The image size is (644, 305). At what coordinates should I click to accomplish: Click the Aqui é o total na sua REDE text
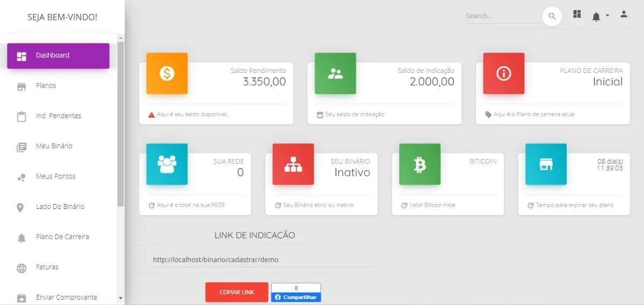pos(191,205)
